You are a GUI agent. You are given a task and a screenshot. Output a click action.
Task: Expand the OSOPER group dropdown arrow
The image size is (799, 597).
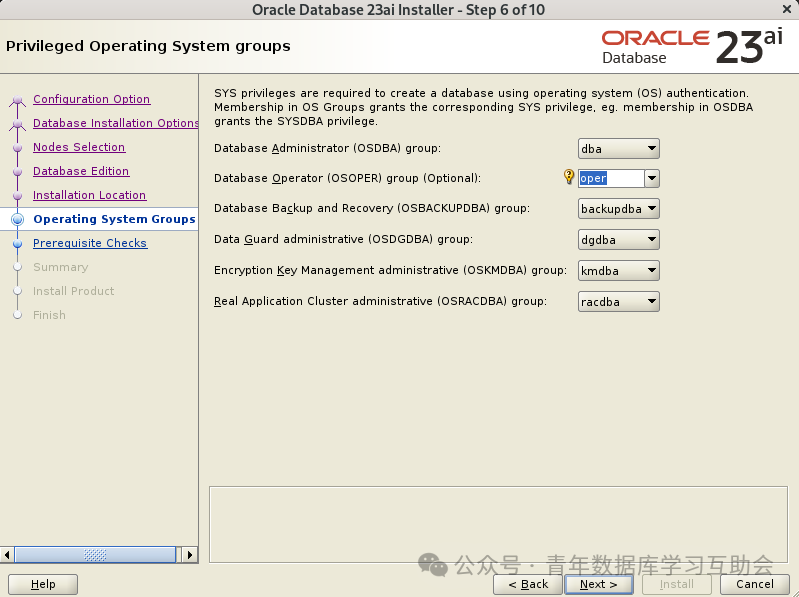pos(652,178)
